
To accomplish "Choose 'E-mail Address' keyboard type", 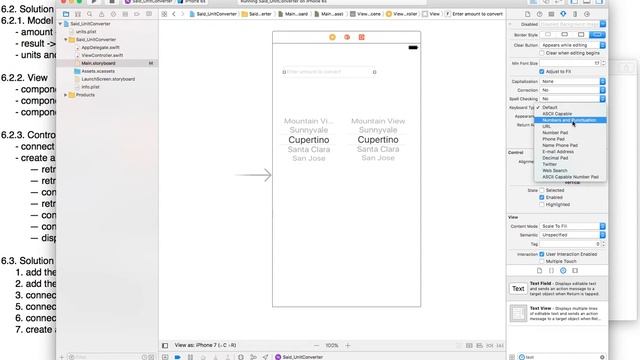I will tap(570, 151).
